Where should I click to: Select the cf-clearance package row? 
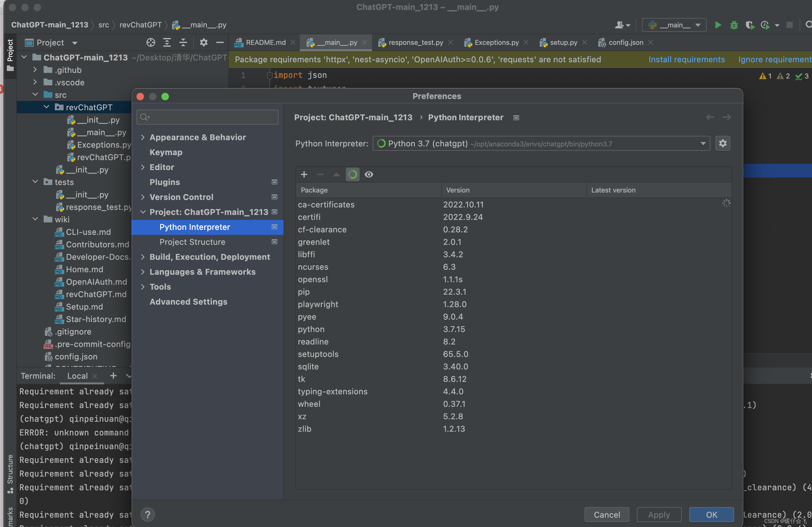pos(513,230)
